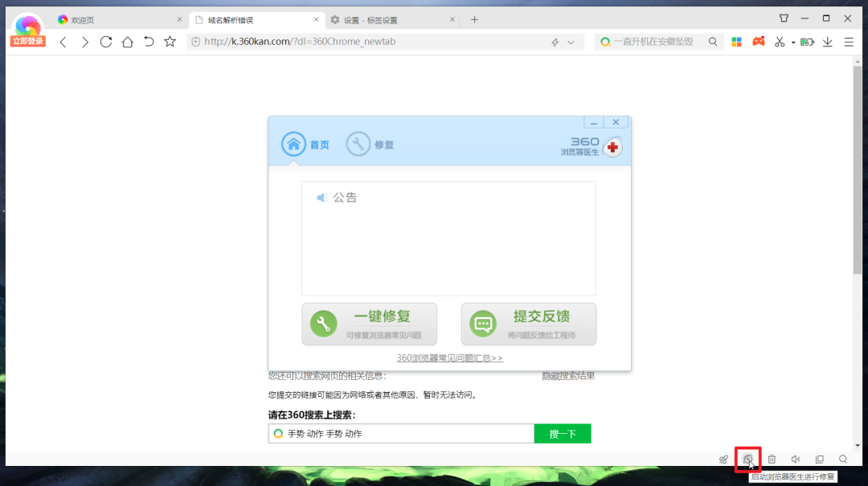This screenshot has height=486, width=868.
Task: Bookmark page with the star icon
Action: (170, 42)
